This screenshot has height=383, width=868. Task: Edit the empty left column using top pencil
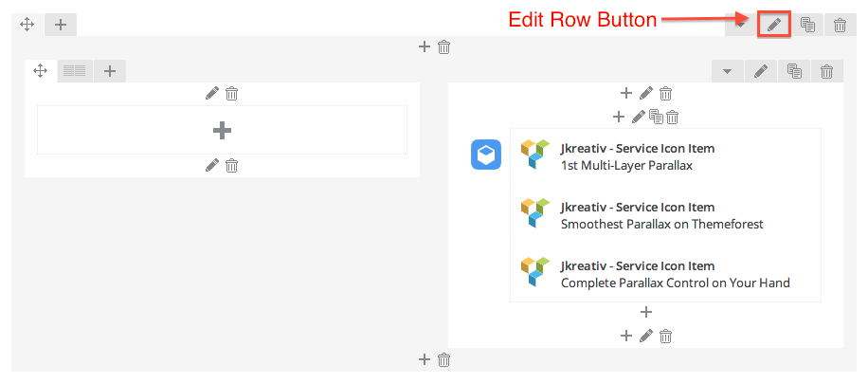[x=212, y=93]
